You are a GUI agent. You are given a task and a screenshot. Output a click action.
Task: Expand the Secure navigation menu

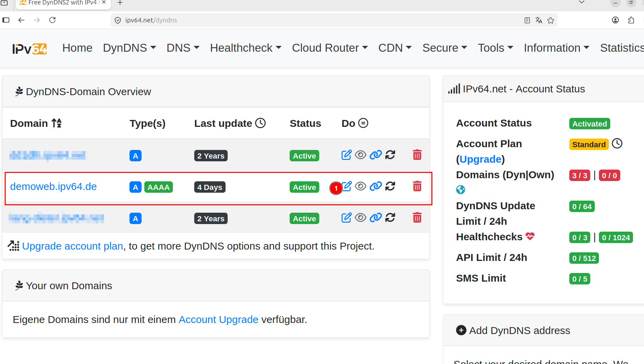[445, 48]
